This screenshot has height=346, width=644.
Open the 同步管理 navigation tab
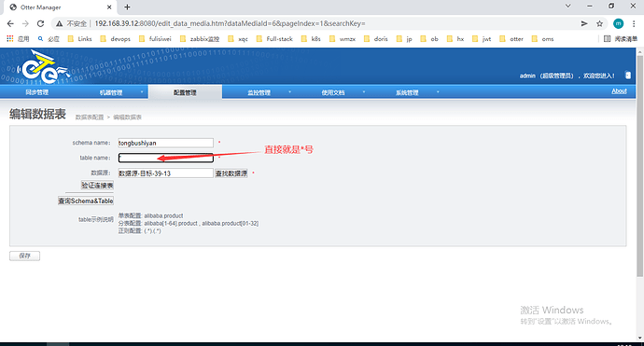pos(37,92)
